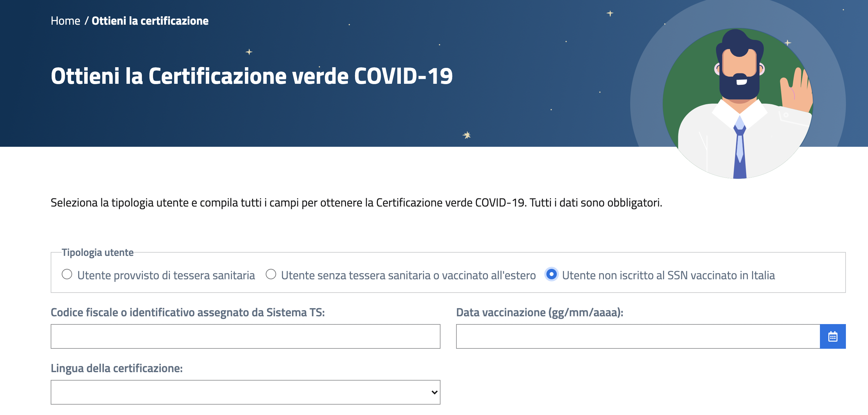Click the 'Tipologia utente' legend text
The height and width of the screenshot is (415, 868).
(x=97, y=252)
